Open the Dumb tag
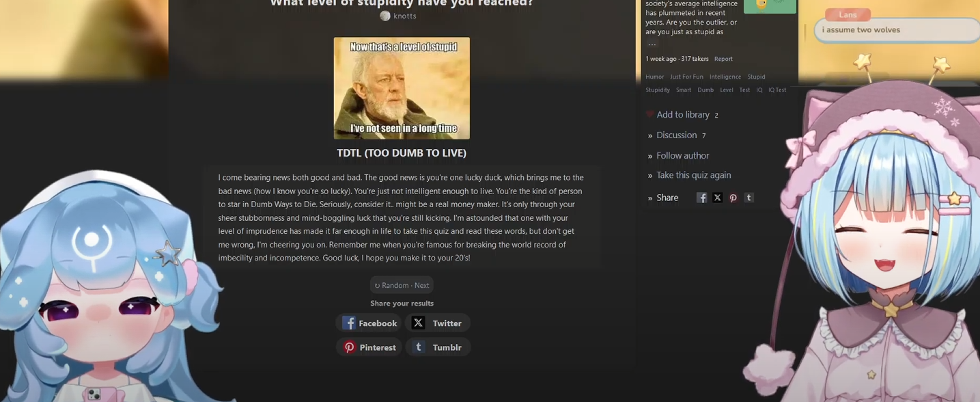Viewport: 980px width, 402px height. 705,90
